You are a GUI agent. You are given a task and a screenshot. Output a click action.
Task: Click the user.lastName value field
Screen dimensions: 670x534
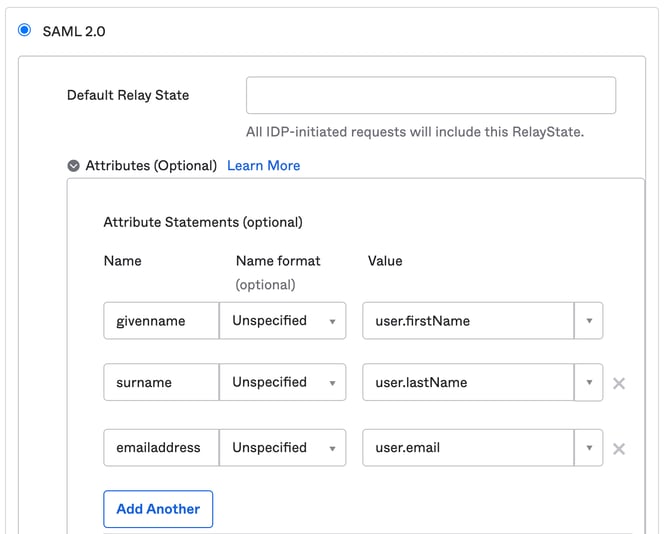point(467,382)
